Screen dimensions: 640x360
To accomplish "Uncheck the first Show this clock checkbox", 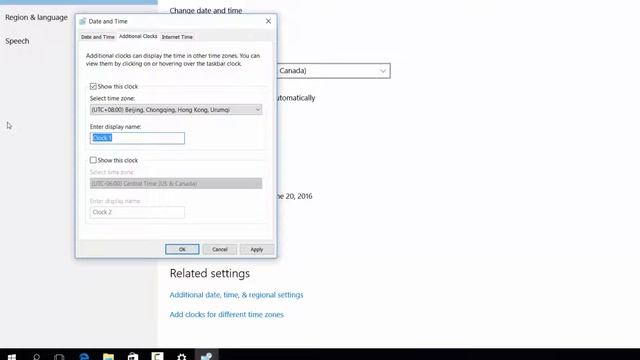I will [93, 87].
